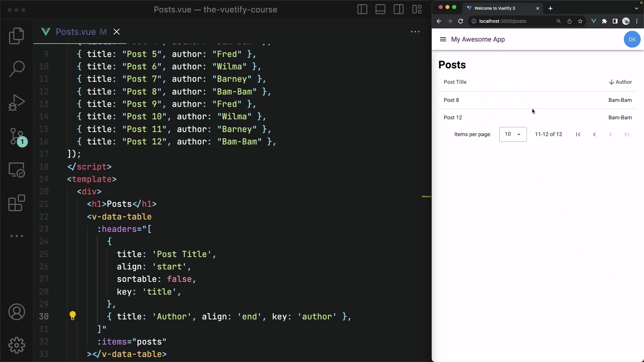Go forward in the browser

(x=450, y=21)
